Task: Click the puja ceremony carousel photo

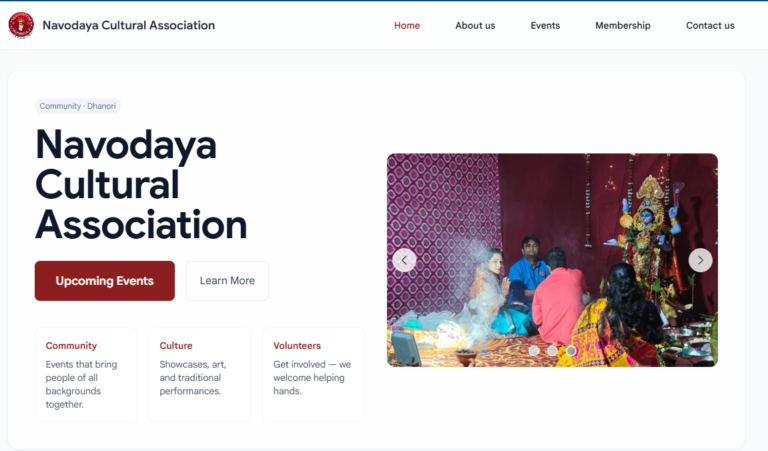Action: [x=552, y=260]
